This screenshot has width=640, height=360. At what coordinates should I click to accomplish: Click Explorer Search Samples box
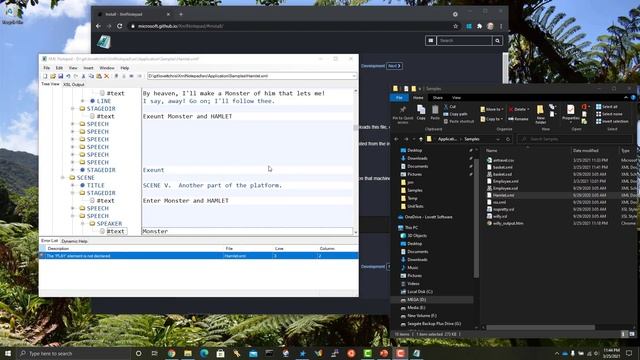(575, 139)
